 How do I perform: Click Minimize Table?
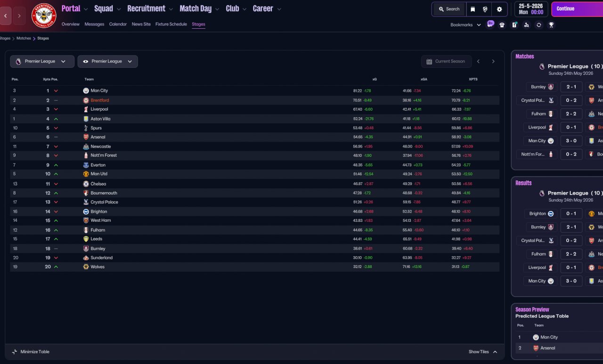point(31,352)
